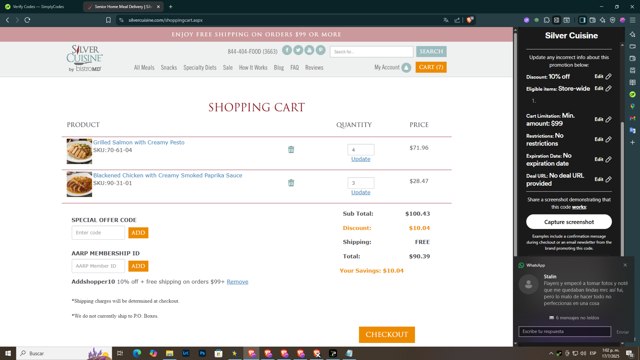Open Silver Cuisine Facebook page icon
This screenshot has height=360, width=640.
tap(287, 50)
